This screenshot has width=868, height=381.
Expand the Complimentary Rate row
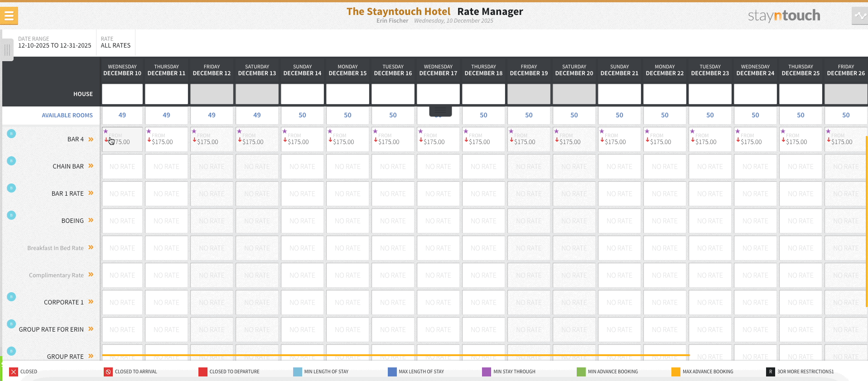[x=91, y=275]
